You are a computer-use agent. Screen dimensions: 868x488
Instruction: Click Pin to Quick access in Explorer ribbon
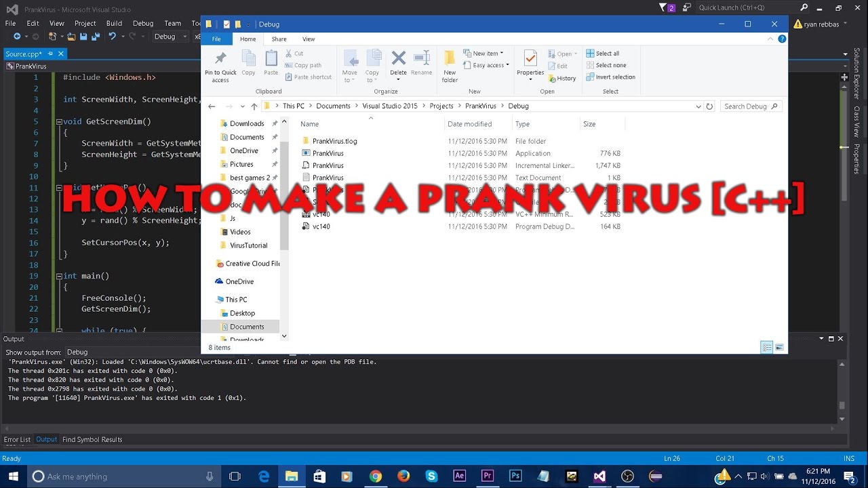point(220,66)
